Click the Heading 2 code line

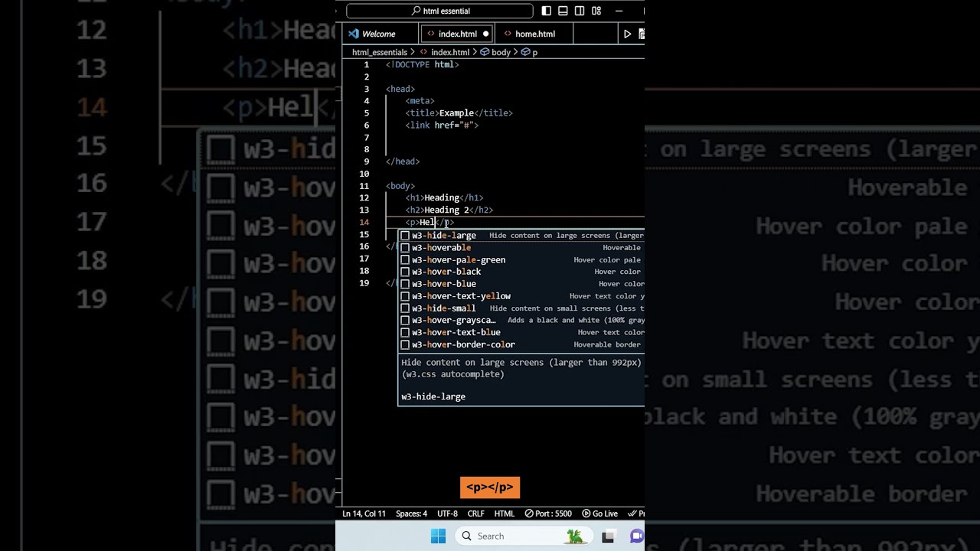coord(449,210)
